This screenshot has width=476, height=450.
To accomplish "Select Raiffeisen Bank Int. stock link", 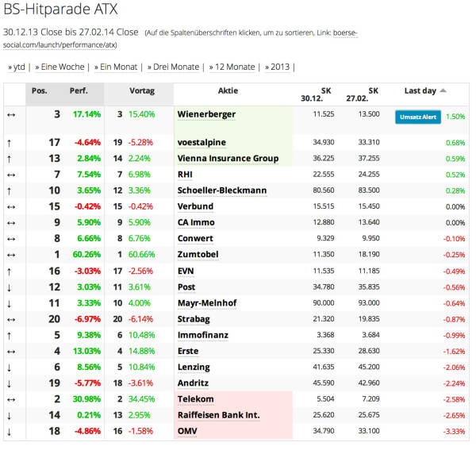I will (x=219, y=415).
